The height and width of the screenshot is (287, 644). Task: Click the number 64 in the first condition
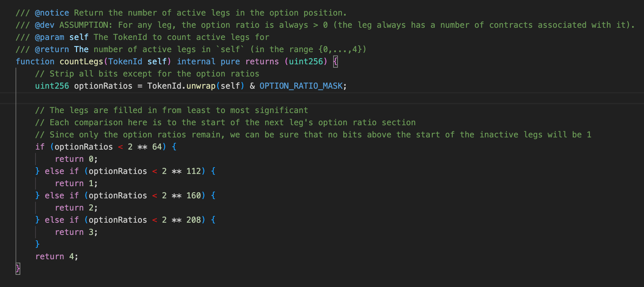click(157, 147)
